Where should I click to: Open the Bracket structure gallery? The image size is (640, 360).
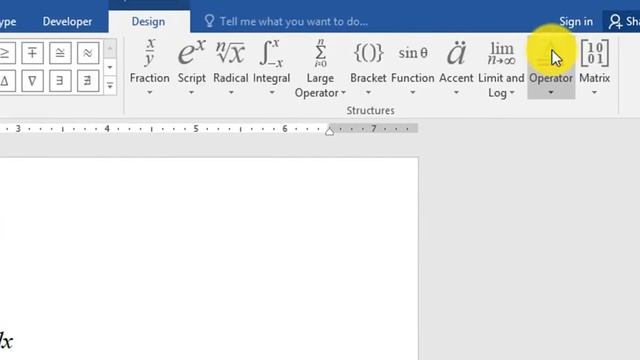(x=368, y=67)
